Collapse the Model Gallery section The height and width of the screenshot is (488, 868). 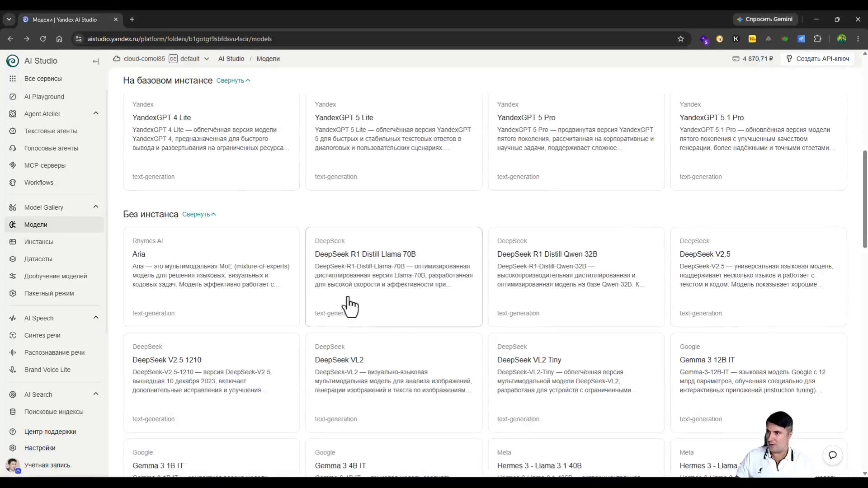coord(96,207)
